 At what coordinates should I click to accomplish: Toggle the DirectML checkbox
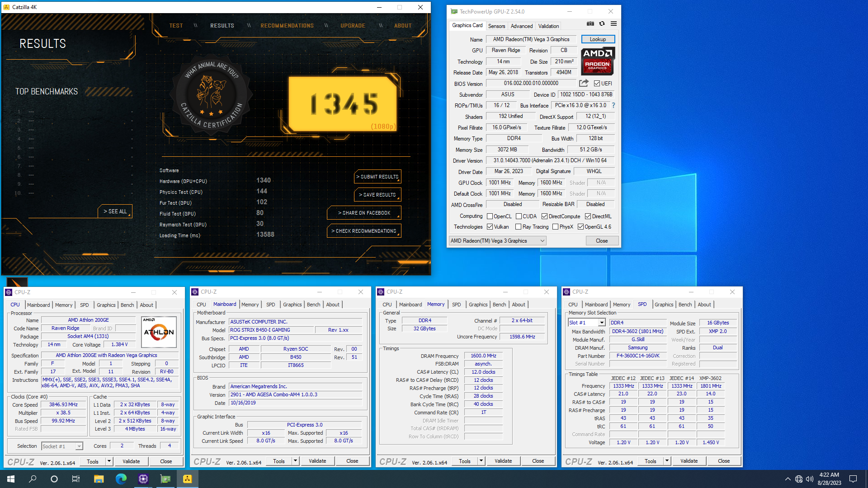pyautogui.click(x=588, y=216)
